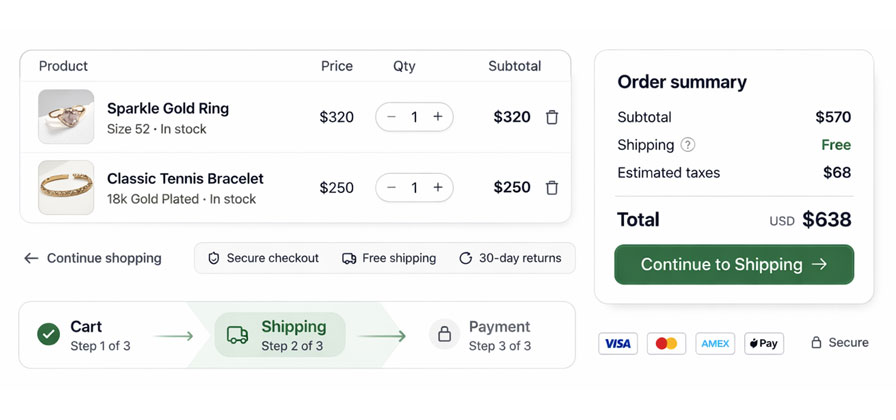
Task: Click the shipping info question mark icon
Action: [x=688, y=145]
